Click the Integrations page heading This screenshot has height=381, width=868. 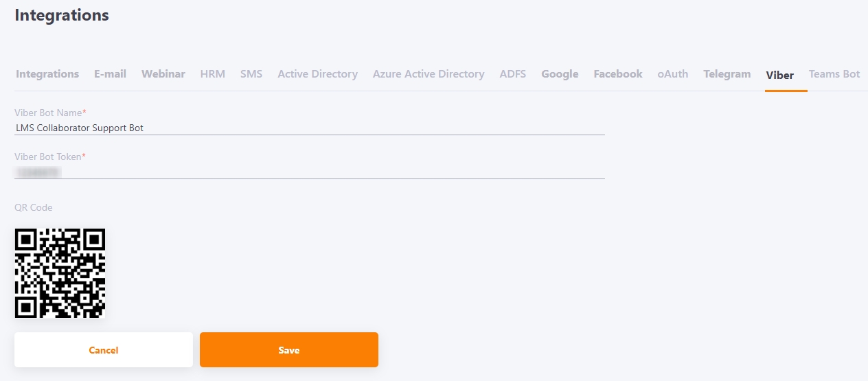pos(62,15)
